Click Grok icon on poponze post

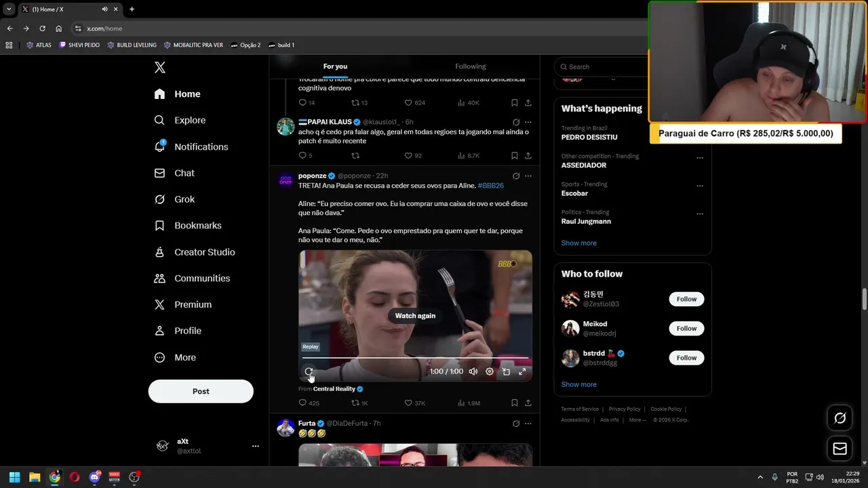(515, 176)
